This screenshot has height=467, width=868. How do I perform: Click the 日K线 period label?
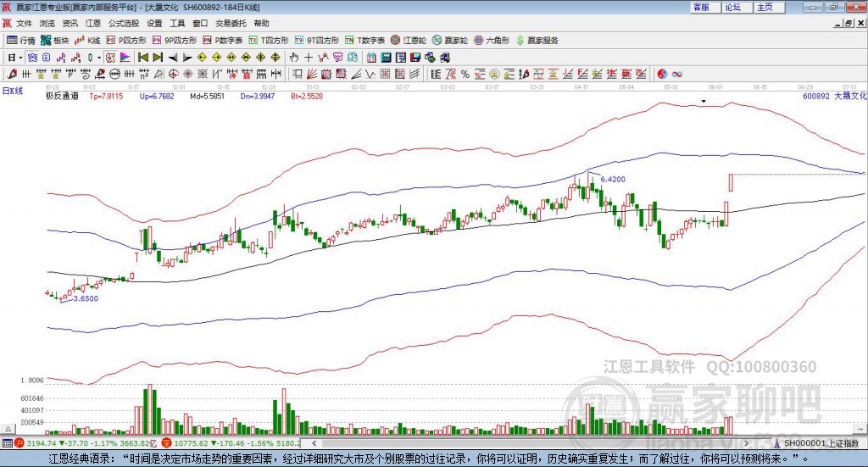pyautogui.click(x=13, y=91)
